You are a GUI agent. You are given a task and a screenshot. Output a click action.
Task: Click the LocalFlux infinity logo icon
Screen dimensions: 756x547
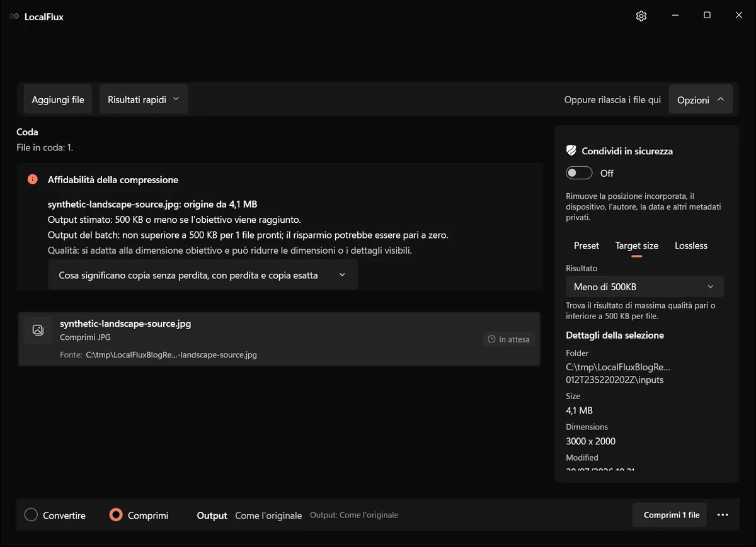[14, 17]
